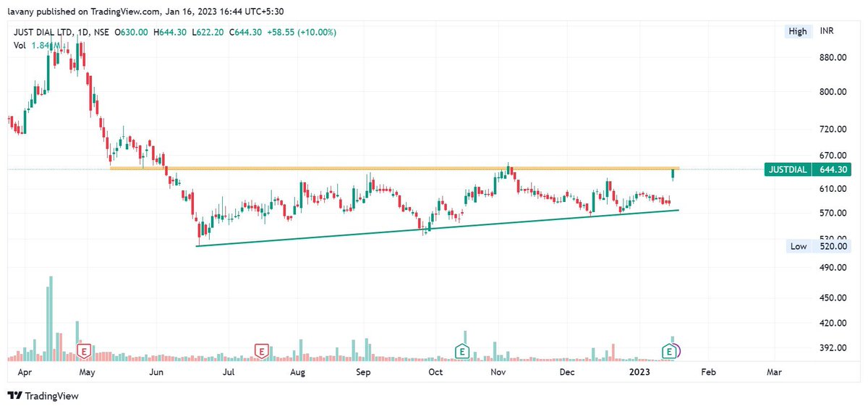Viewport: 868px width, 409px height.
Task: Click the 880.00 price axis label
Action: pos(833,57)
